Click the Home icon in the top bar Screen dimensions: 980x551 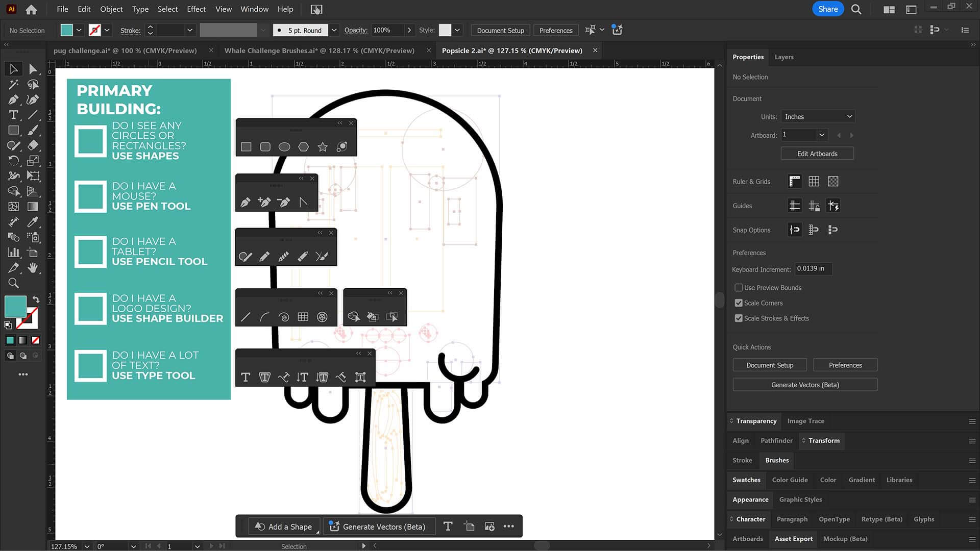[31, 9]
